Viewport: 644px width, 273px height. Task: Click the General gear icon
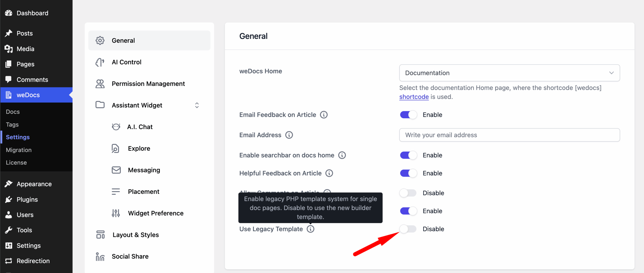coord(100,40)
